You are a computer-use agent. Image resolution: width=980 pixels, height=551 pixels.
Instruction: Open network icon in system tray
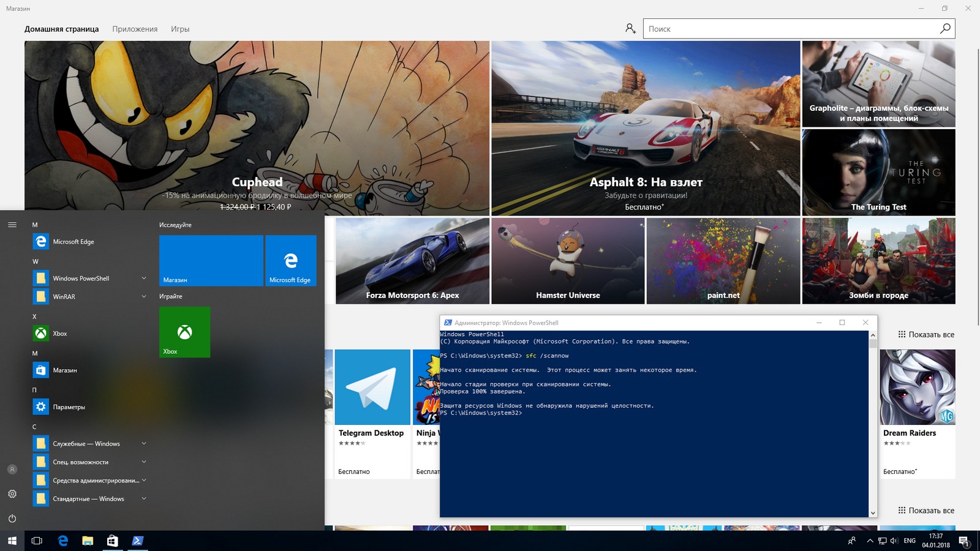coord(883,541)
